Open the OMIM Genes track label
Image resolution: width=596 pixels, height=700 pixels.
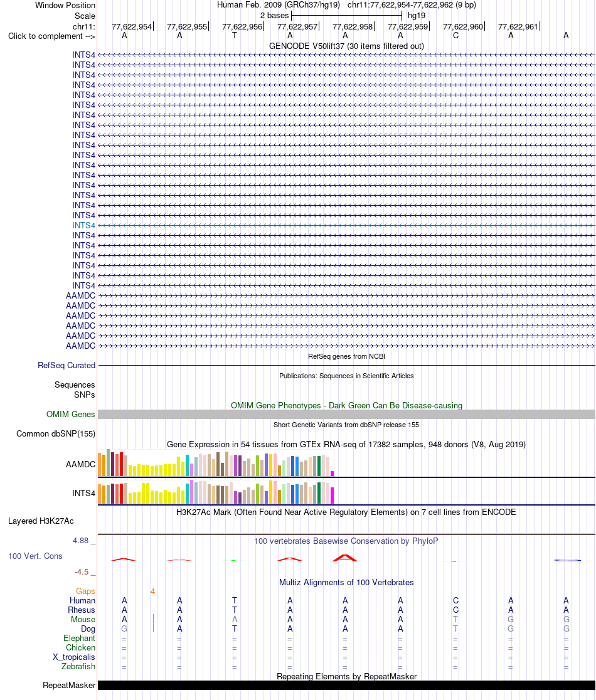click(70, 414)
